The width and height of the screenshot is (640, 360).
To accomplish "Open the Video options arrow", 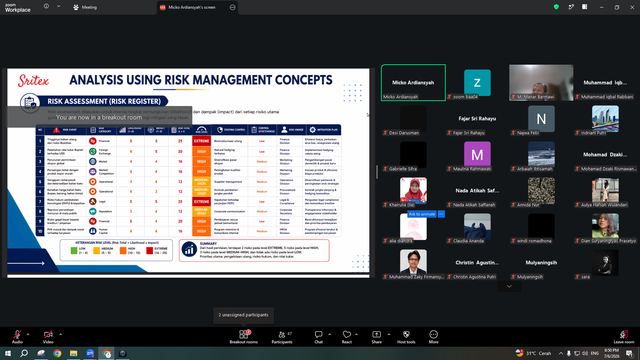I will coord(60,334).
